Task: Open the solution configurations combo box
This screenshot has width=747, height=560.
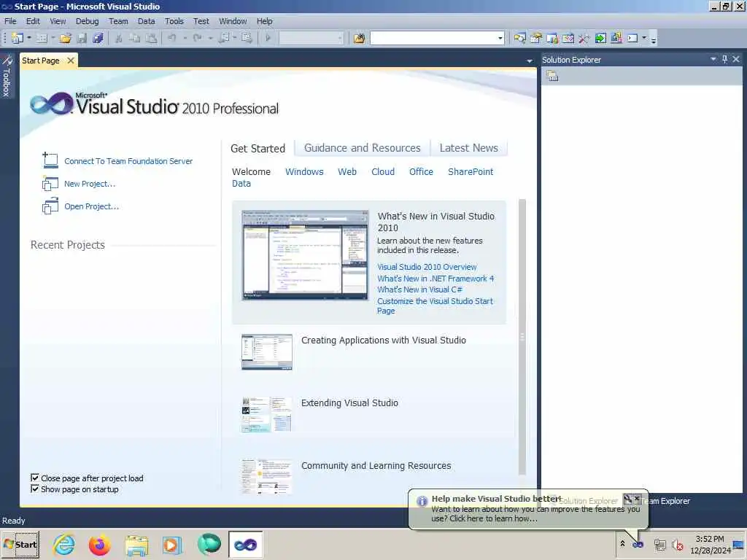Action: pyautogui.click(x=311, y=38)
